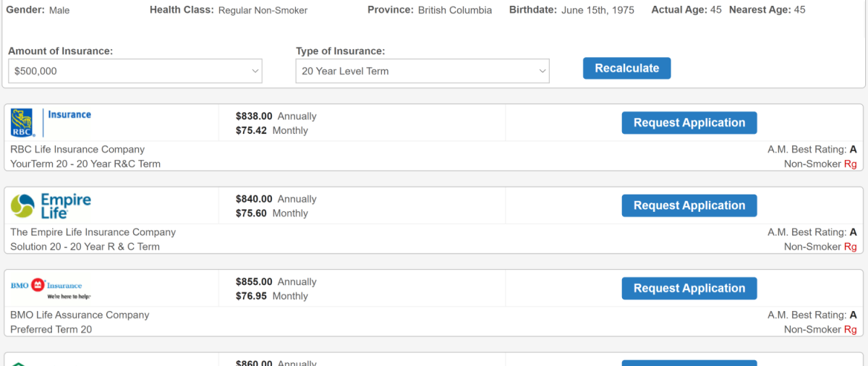The width and height of the screenshot is (868, 366).
Task: Click the red Rg label in the BMO row
Action: (851, 329)
